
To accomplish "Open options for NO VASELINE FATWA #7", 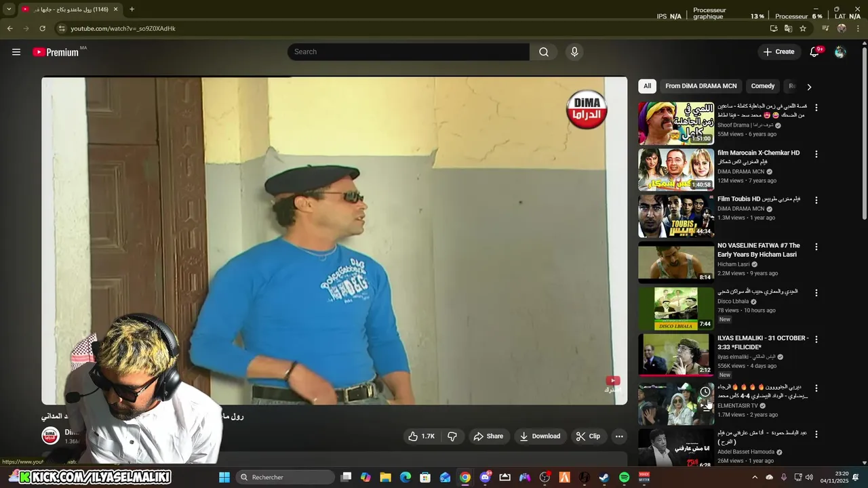I will click(816, 247).
